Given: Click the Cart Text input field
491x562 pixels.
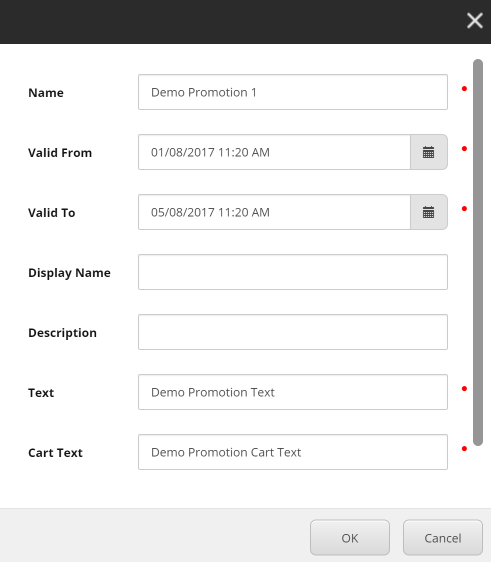Looking at the screenshot, I should [x=293, y=452].
